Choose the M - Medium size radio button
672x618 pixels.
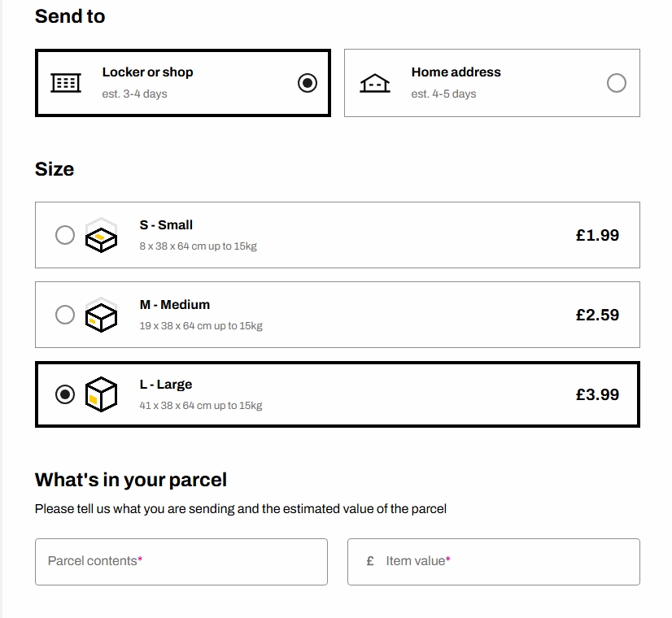(65, 315)
